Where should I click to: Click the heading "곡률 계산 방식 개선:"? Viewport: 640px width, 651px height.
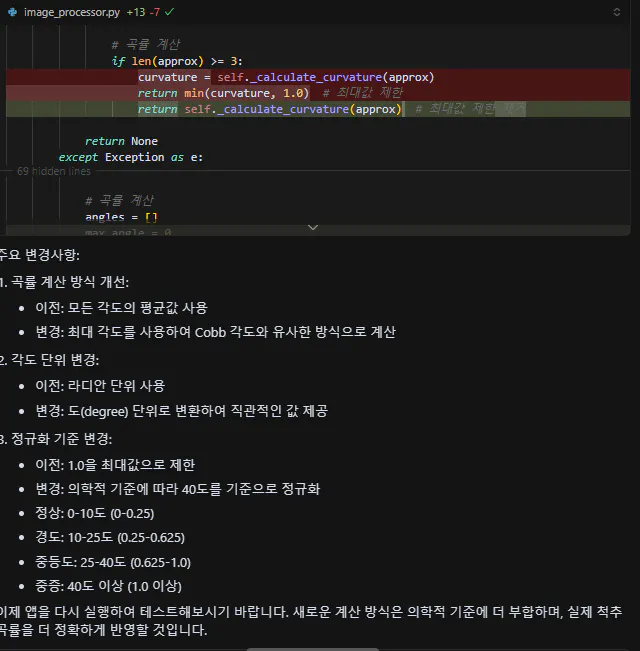pos(70,282)
